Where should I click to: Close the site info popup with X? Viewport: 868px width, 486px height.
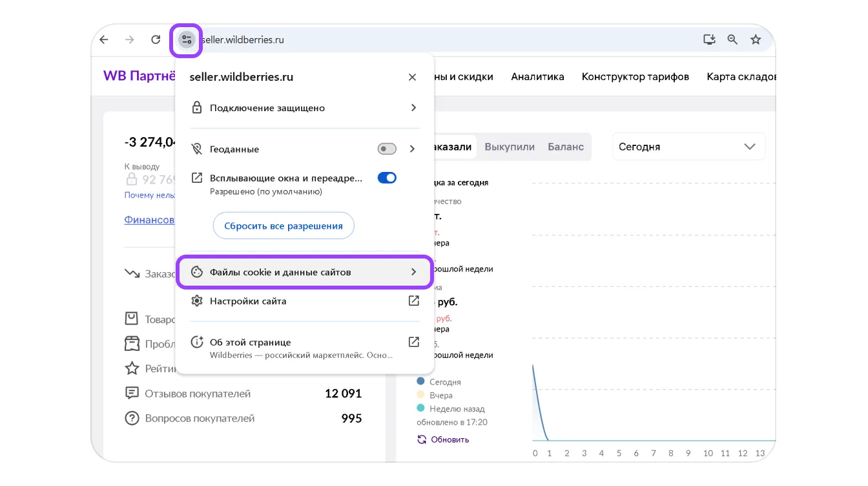(x=412, y=77)
